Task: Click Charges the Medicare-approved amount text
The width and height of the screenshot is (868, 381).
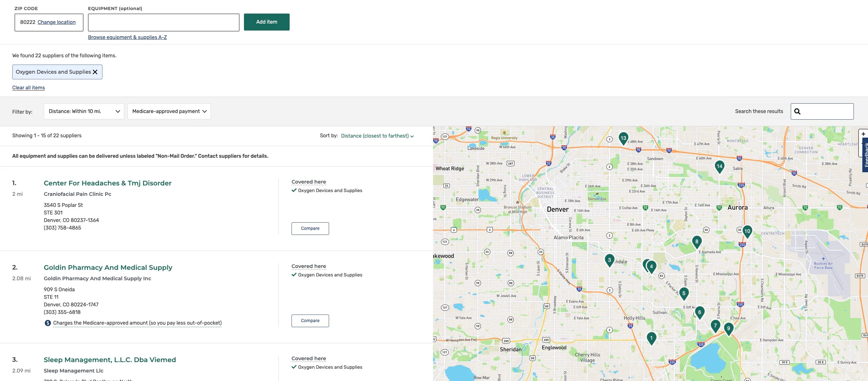Action: (x=137, y=323)
